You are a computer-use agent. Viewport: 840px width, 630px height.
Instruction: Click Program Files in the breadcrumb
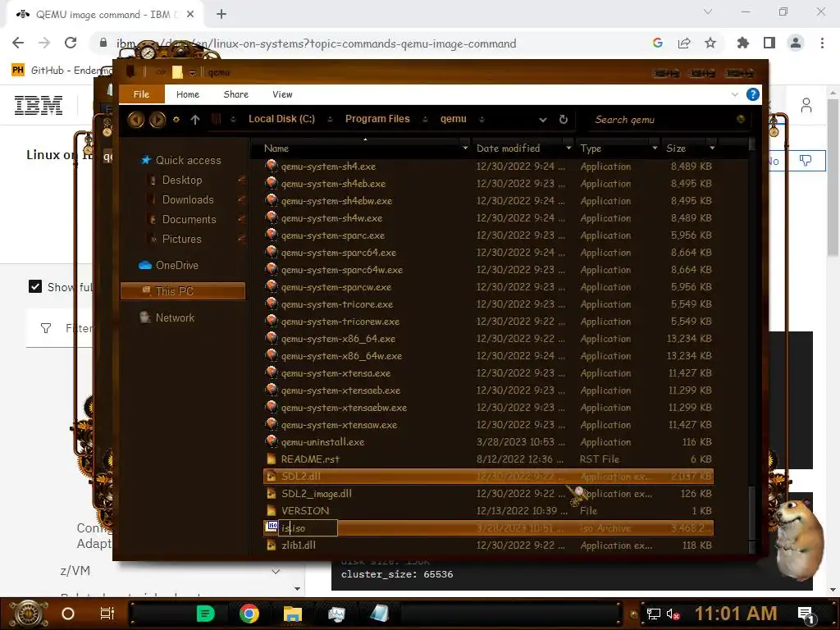pos(377,119)
